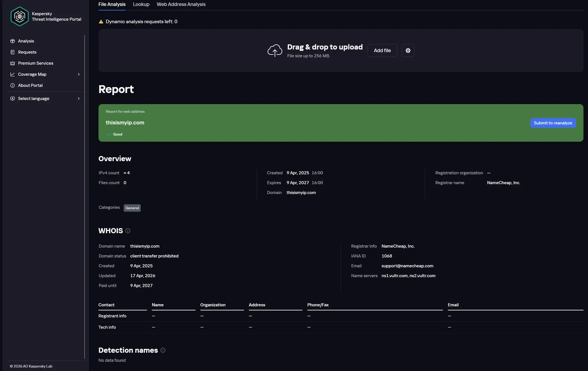
Task: Click the thisismyip.com report title
Action: tap(125, 123)
